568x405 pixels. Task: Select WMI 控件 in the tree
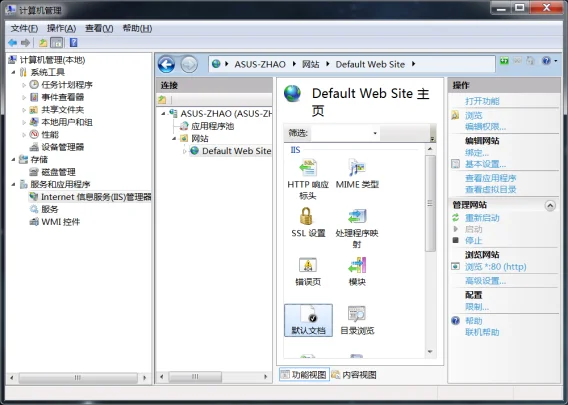tap(60, 222)
